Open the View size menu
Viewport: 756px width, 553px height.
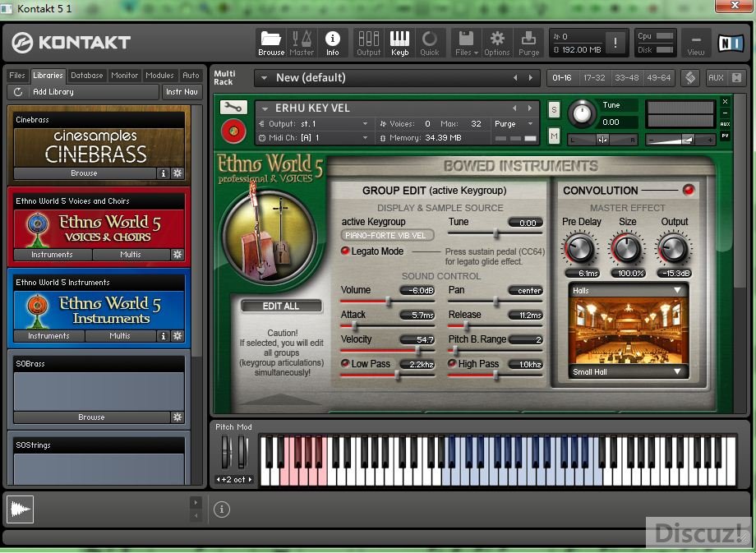696,44
